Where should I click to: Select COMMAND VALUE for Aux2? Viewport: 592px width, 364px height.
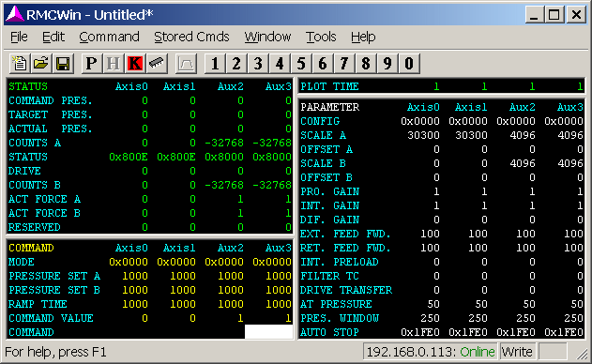click(x=240, y=318)
